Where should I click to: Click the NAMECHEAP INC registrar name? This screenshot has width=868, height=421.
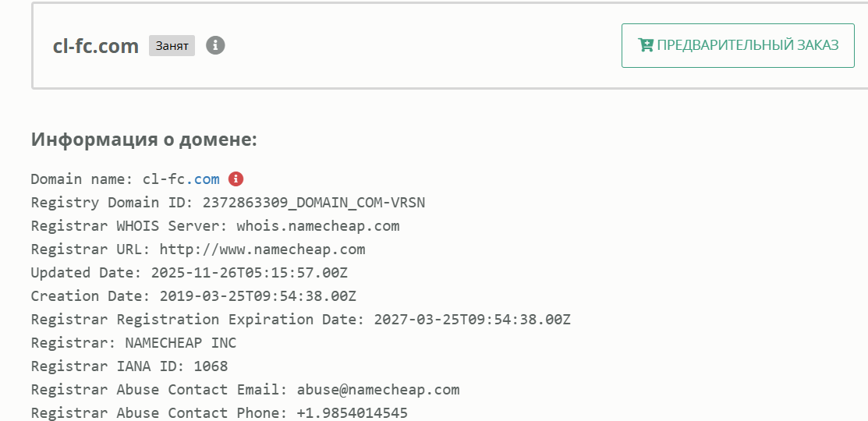(180, 343)
